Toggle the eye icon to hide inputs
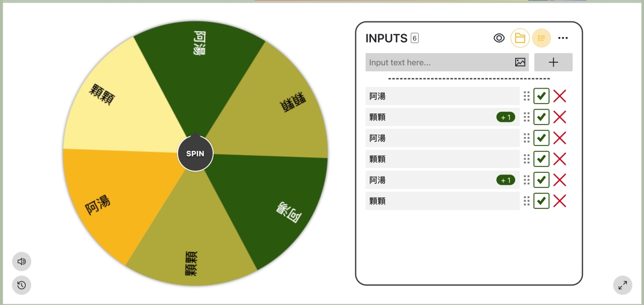This screenshot has height=305, width=644. (499, 38)
